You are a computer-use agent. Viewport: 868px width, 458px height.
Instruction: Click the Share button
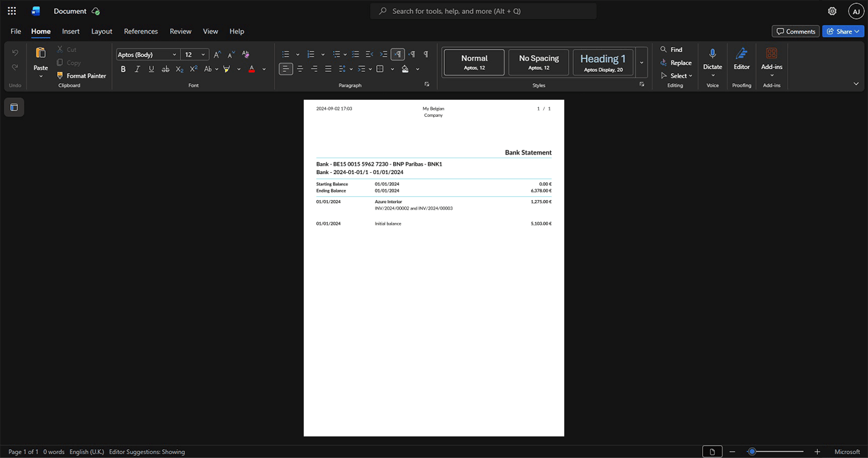pyautogui.click(x=843, y=31)
